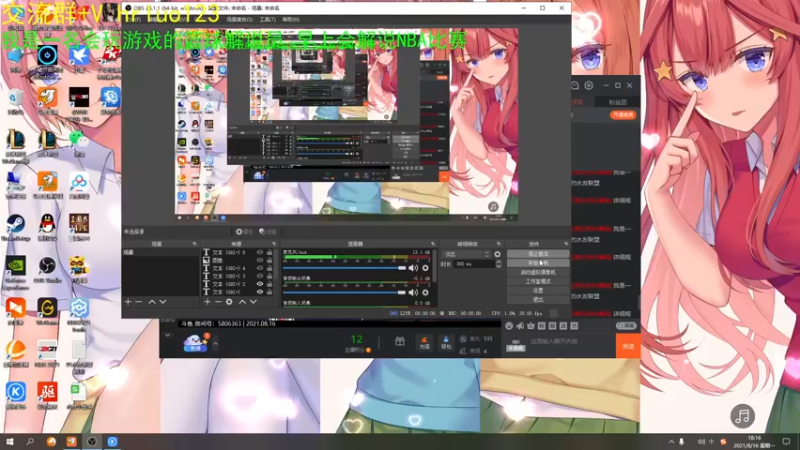The image size is (800, 450).
Task: Pop out the Scenes dock panel
Action: (194, 244)
